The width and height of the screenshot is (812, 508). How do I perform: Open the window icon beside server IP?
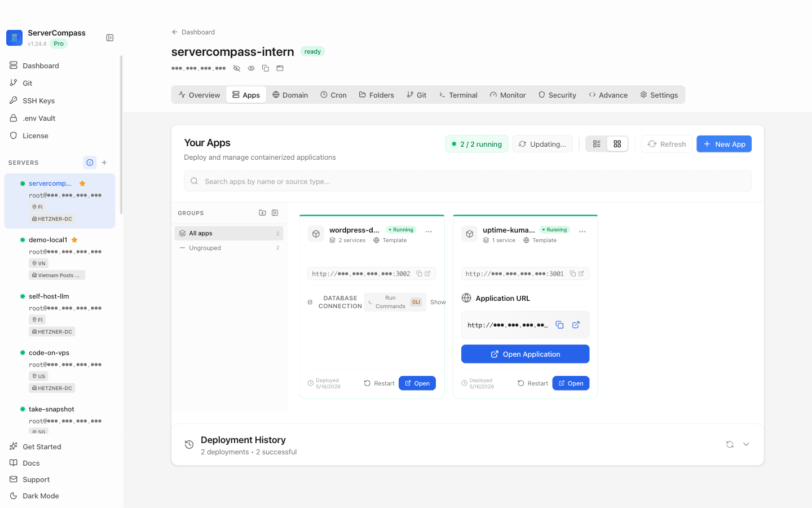[x=280, y=68]
